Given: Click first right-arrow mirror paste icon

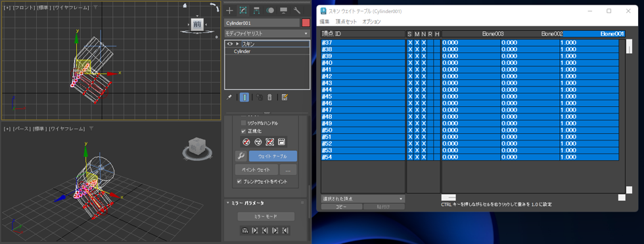Looking at the screenshot, I should tap(255, 230).
